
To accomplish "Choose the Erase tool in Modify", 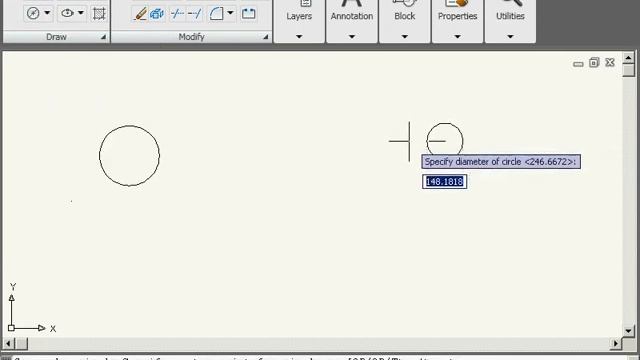I will (x=140, y=14).
